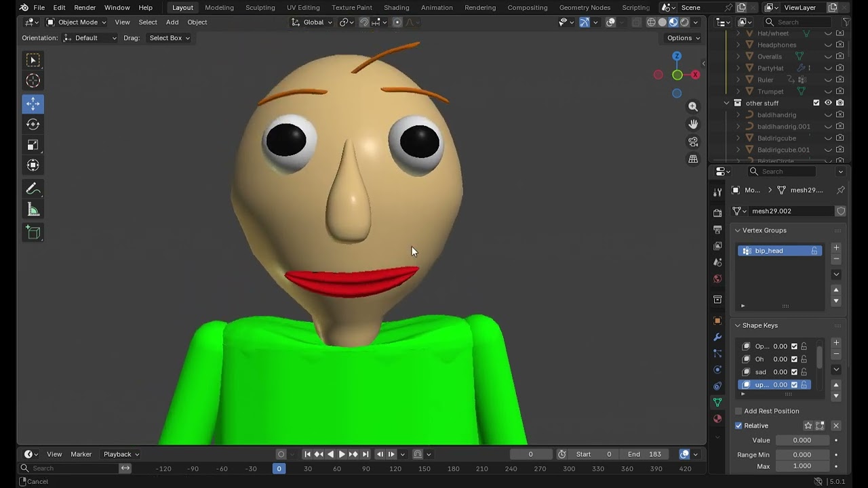868x488 pixels.
Task: Click the mesh29.002 data name field
Action: pyautogui.click(x=790, y=211)
